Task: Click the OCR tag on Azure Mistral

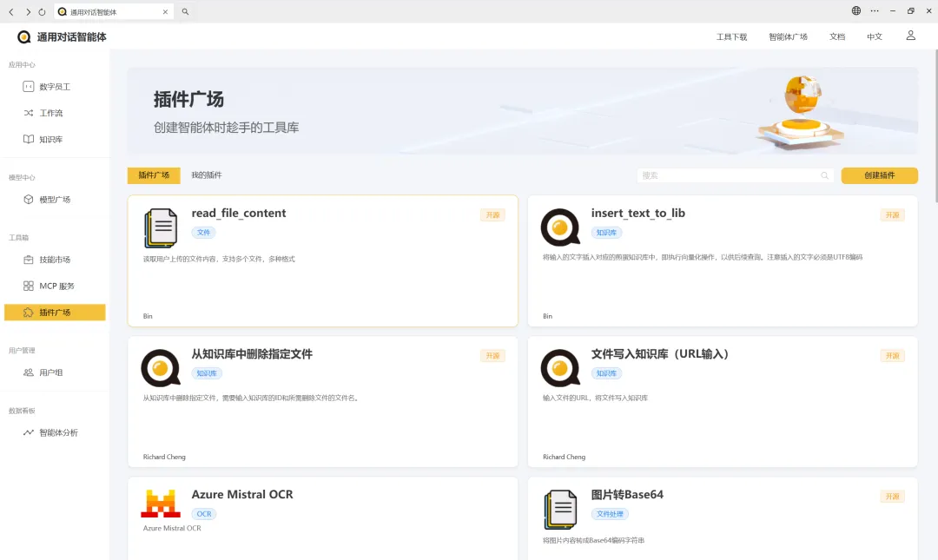Action: click(204, 514)
